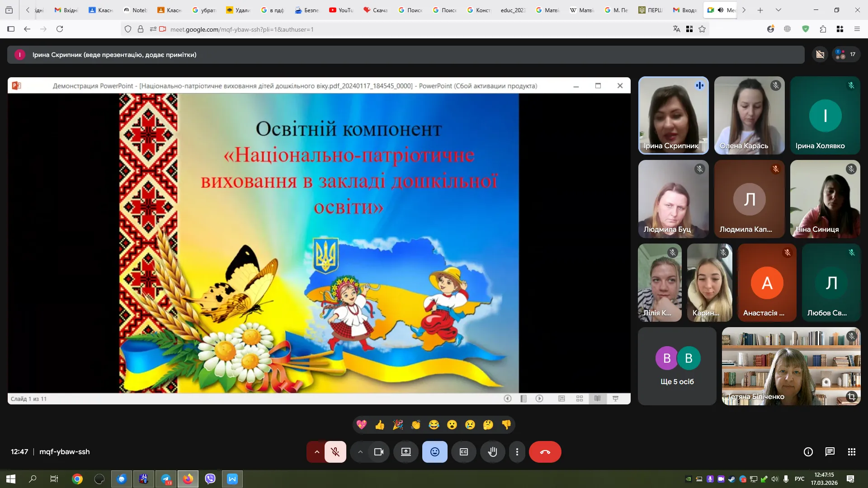
Task: Switch to the YouTube browser tab
Action: (x=341, y=10)
